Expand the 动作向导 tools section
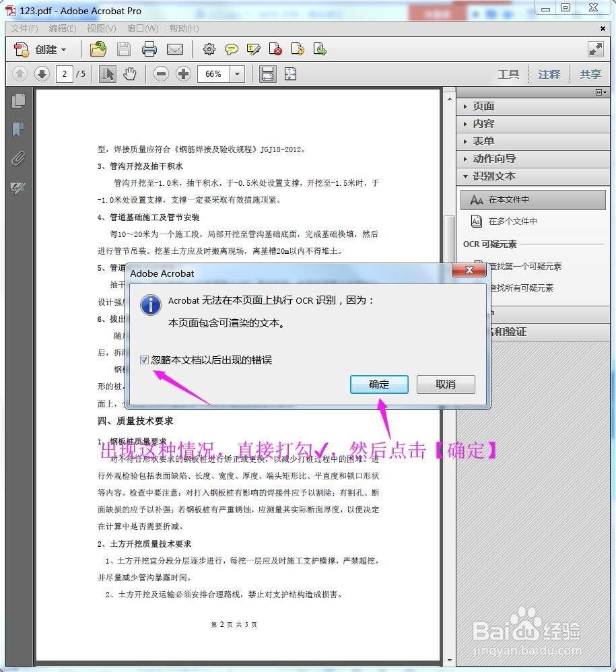 click(533, 159)
